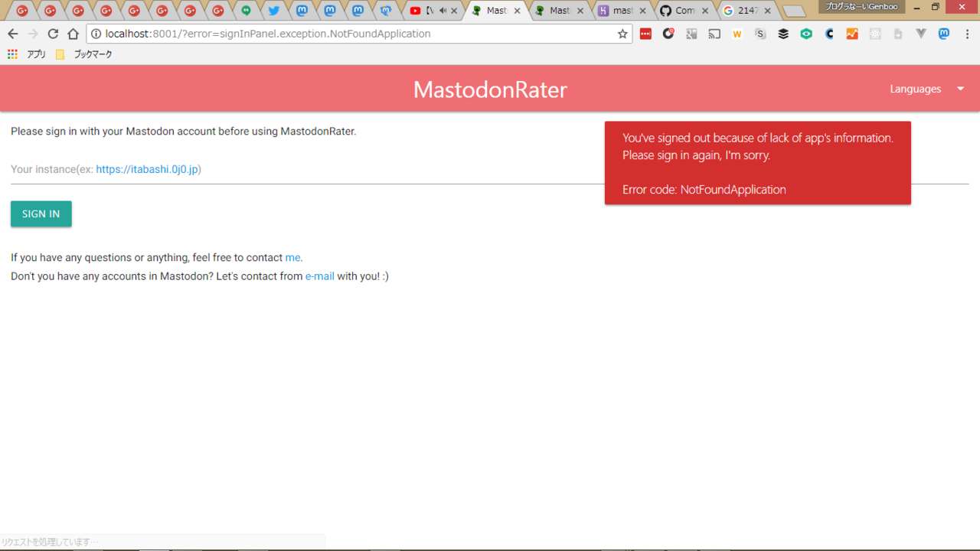Go back using the back arrow
The image size is (980, 551).
coord(12,34)
